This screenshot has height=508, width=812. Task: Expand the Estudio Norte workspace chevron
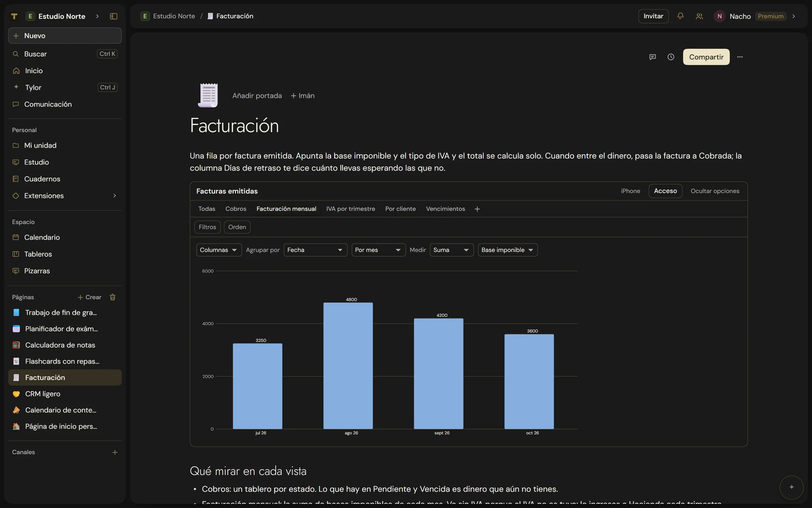tap(97, 16)
